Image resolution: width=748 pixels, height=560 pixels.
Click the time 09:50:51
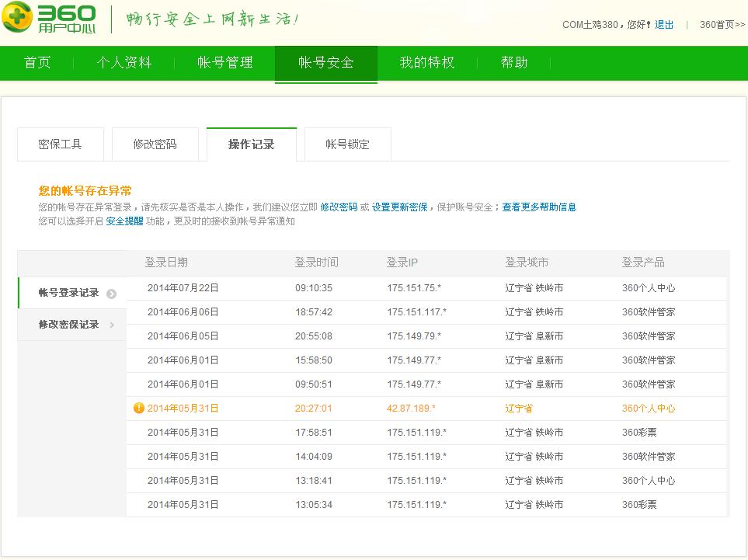click(314, 384)
